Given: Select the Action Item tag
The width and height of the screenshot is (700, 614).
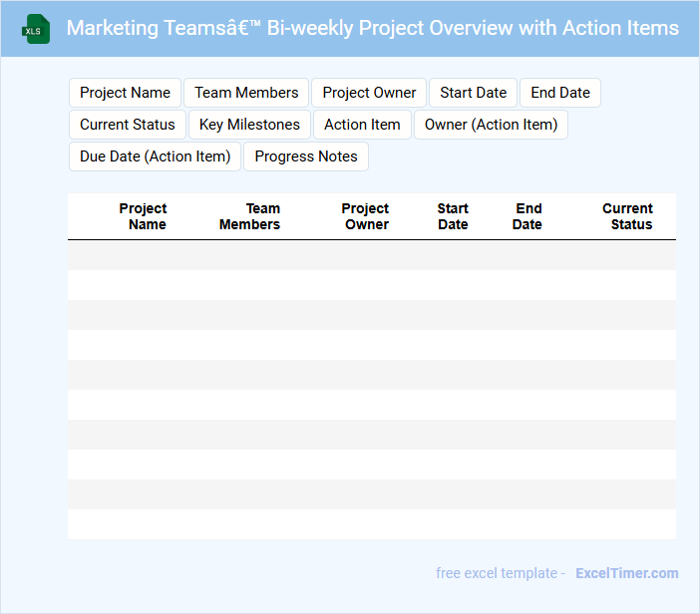Looking at the screenshot, I should point(362,125).
